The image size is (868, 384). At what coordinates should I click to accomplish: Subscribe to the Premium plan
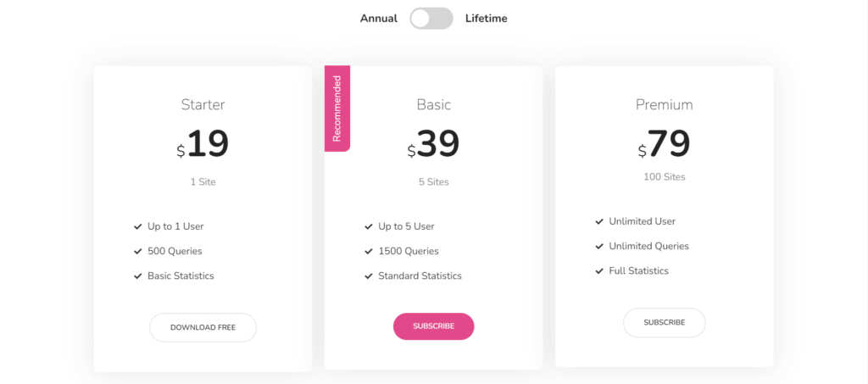(664, 322)
